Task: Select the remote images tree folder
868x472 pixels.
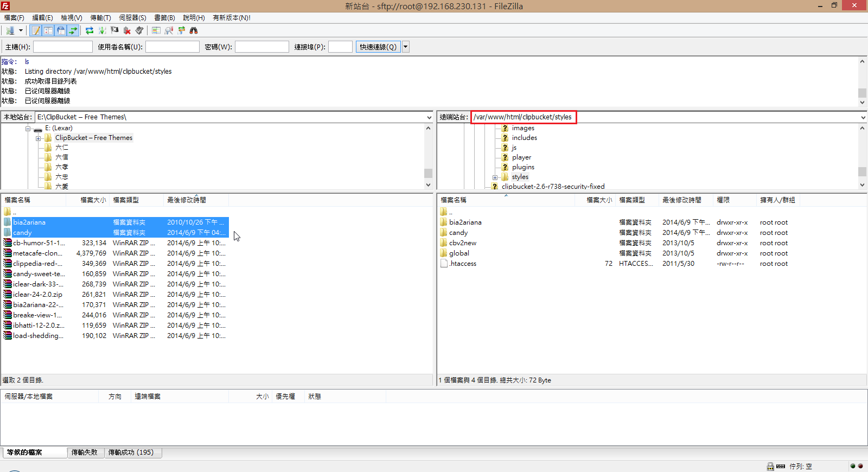Action: [523, 128]
